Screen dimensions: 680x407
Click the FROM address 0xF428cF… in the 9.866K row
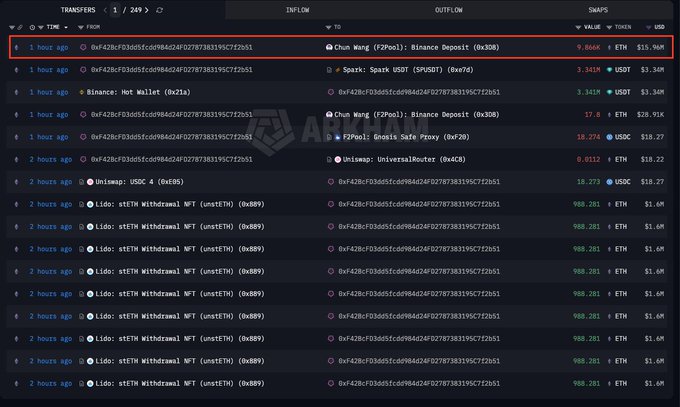(171, 47)
